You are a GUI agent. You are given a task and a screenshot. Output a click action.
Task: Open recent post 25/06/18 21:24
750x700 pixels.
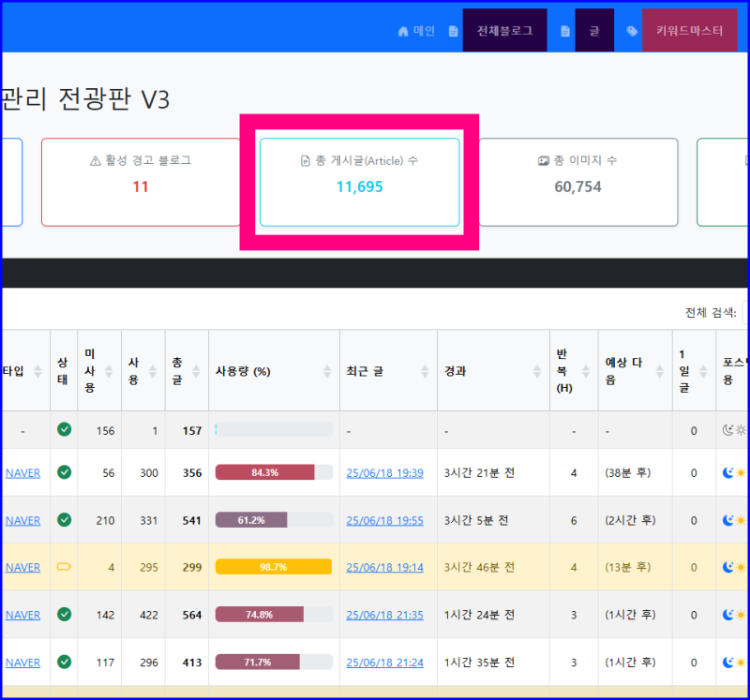coord(384,663)
